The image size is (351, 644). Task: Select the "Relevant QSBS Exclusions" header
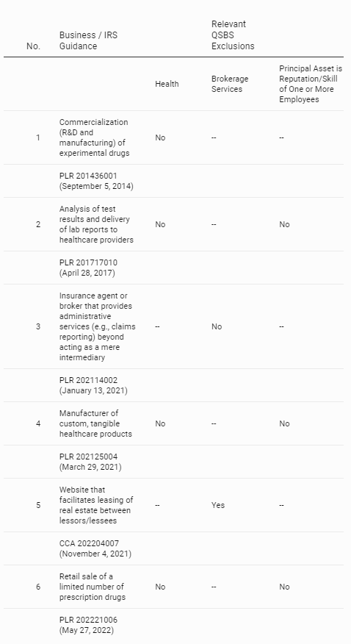click(233, 35)
